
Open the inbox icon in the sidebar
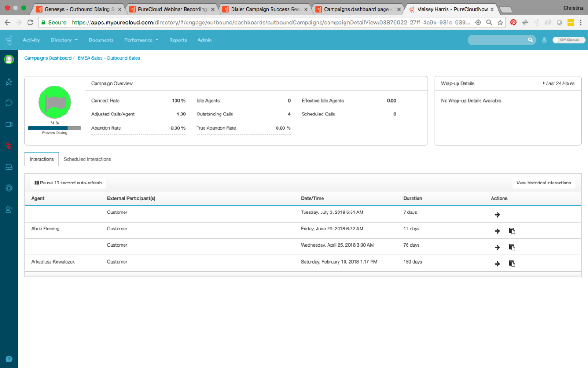[9, 167]
